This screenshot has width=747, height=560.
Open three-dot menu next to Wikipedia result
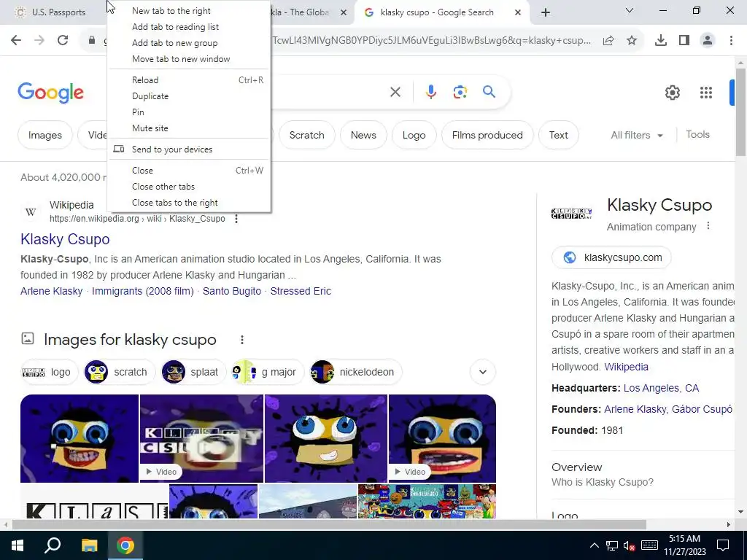[236, 219]
